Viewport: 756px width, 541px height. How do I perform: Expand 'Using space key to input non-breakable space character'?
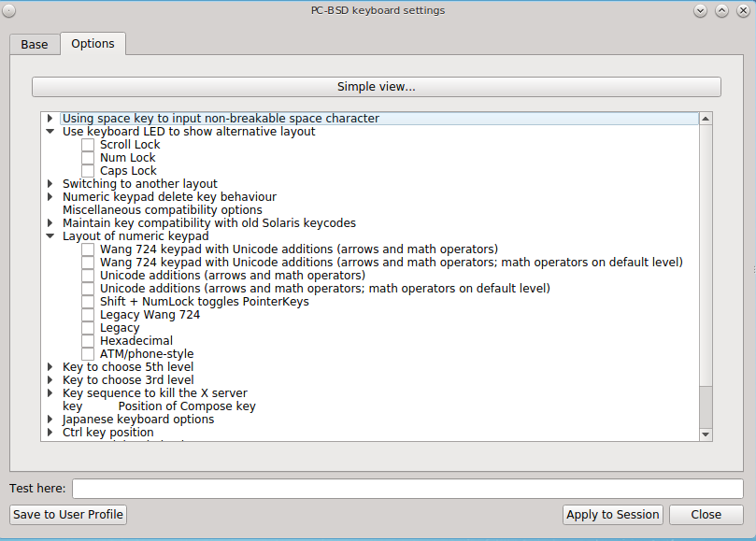pyautogui.click(x=50, y=118)
